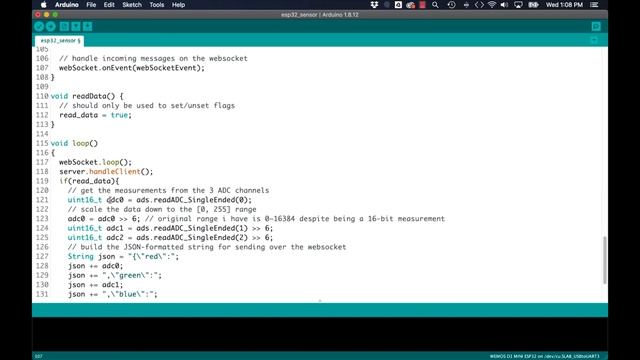Open the Tools menu
This screenshot has height=360, width=640.
[157, 5]
